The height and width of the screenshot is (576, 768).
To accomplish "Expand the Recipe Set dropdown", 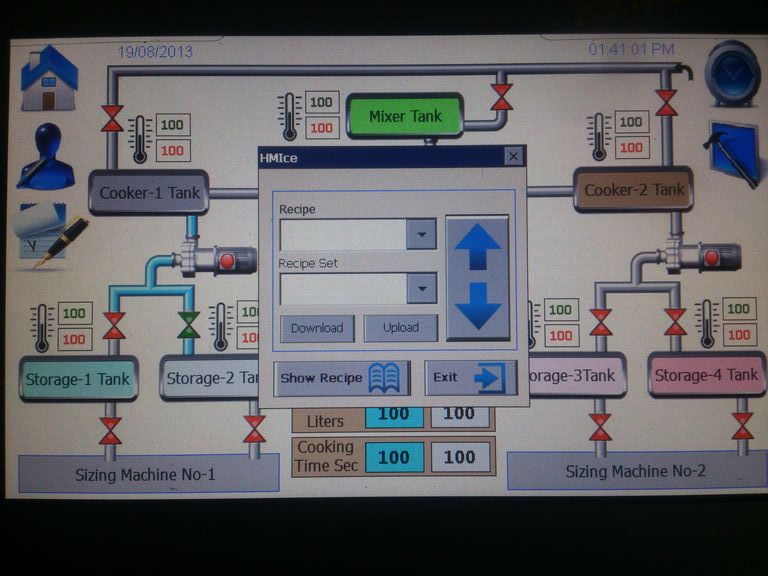I will pos(422,289).
